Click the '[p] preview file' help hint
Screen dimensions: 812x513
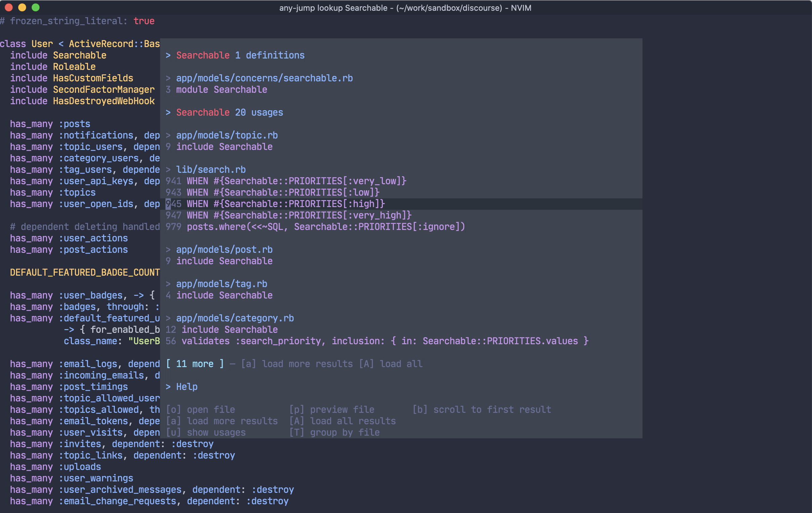click(x=332, y=410)
